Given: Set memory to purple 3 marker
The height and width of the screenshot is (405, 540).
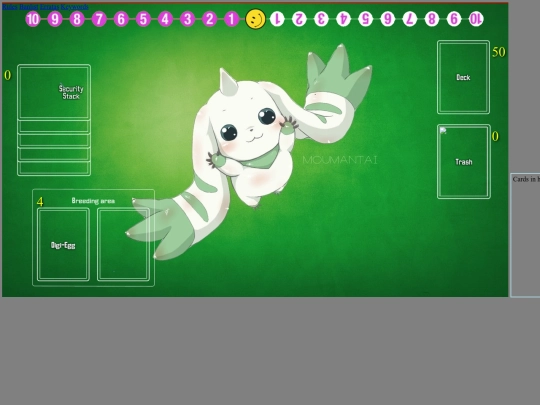Looking at the screenshot, I should coord(187,19).
